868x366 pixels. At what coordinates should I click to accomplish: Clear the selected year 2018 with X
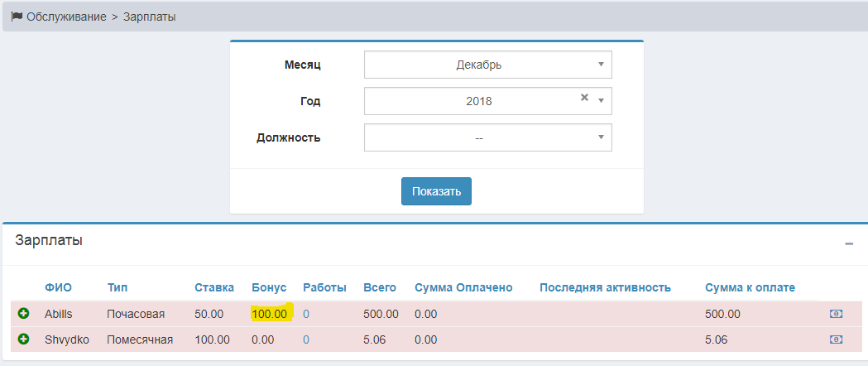pos(584,98)
